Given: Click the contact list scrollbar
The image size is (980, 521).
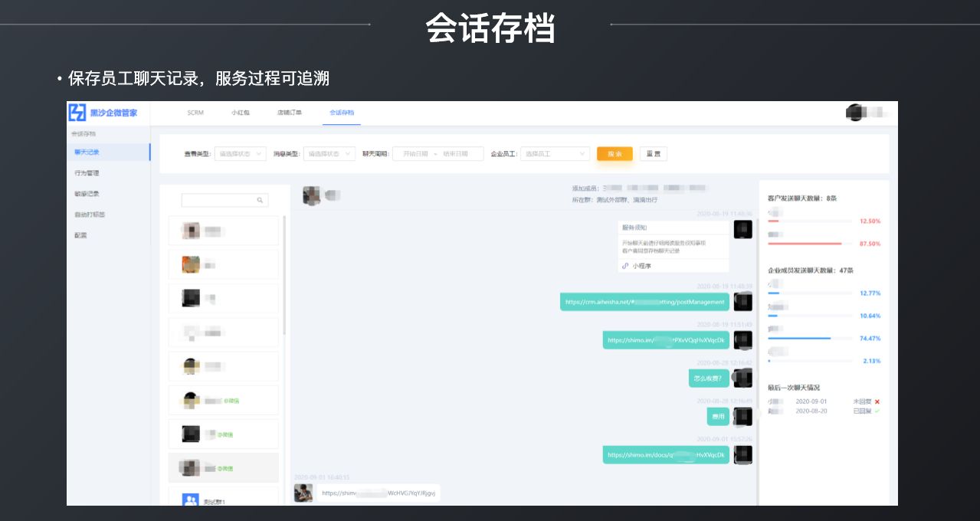Looking at the screenshot, I should pos(285,274).
